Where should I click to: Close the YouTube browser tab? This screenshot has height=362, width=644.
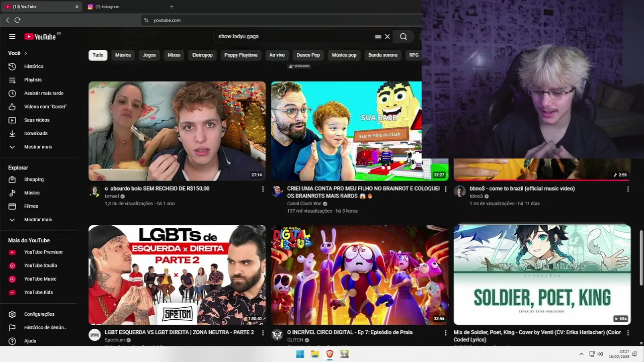(x=77, y=7)
